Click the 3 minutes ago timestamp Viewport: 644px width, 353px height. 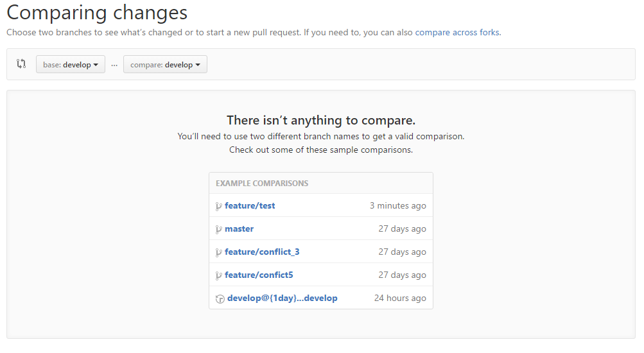click(397, 206)
